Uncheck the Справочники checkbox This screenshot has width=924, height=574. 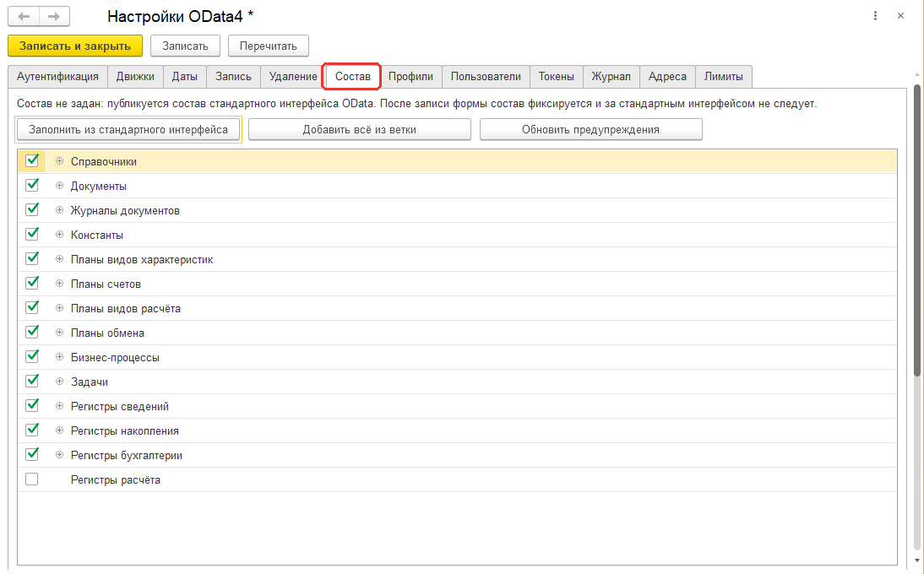click(x=32, y=160)
